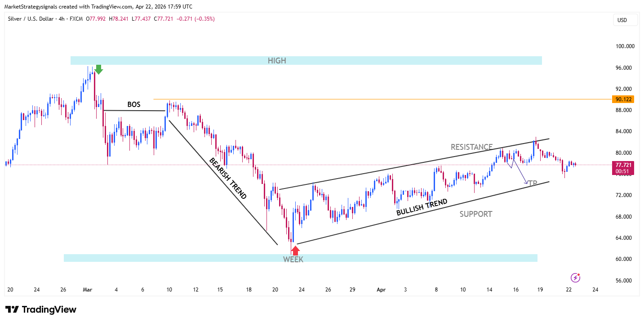Click the high value H78.241 in legend

[x=119, y=19]
